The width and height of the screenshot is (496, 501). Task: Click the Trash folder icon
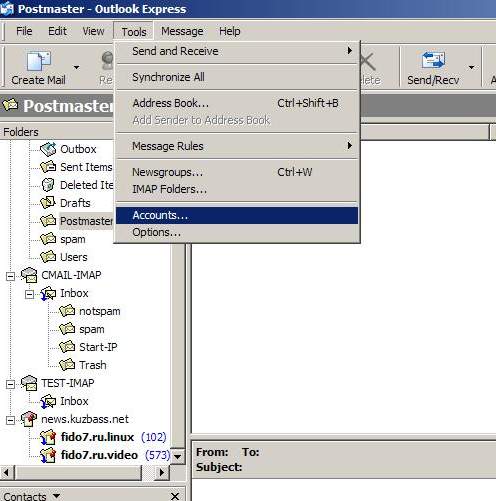67,365
